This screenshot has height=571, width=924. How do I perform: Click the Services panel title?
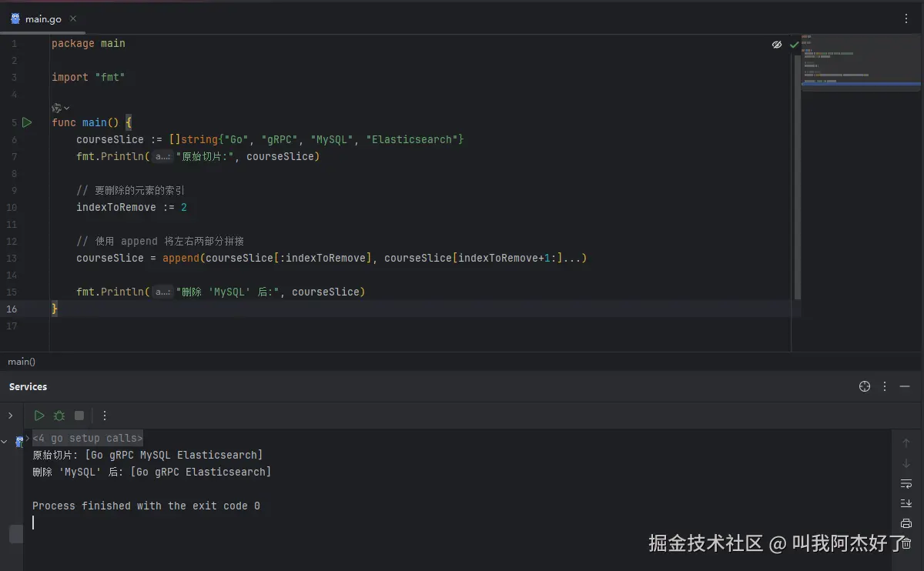pyautogui.click(x=28, y=386)
